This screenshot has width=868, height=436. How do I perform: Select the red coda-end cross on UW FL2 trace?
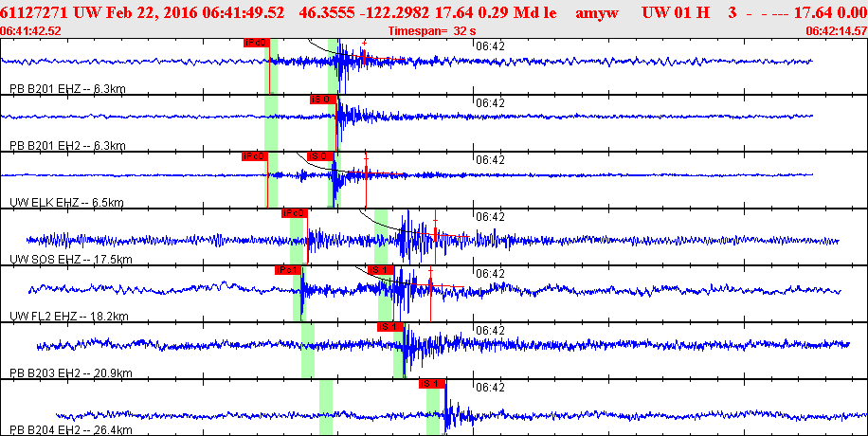point(430,270)
